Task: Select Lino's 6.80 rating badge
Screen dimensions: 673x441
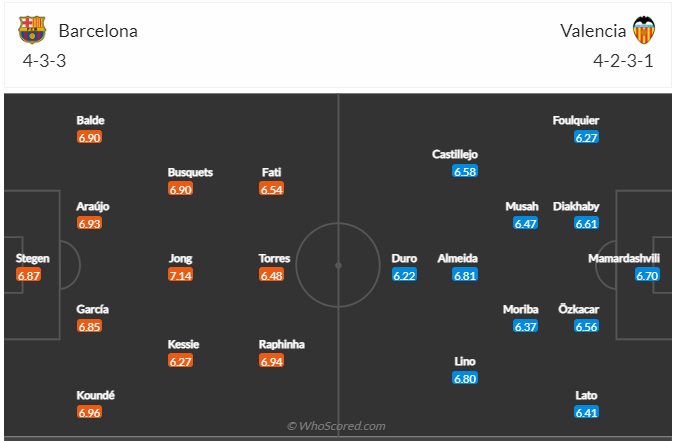Action: pyautogui.click(x=465, y=378)
